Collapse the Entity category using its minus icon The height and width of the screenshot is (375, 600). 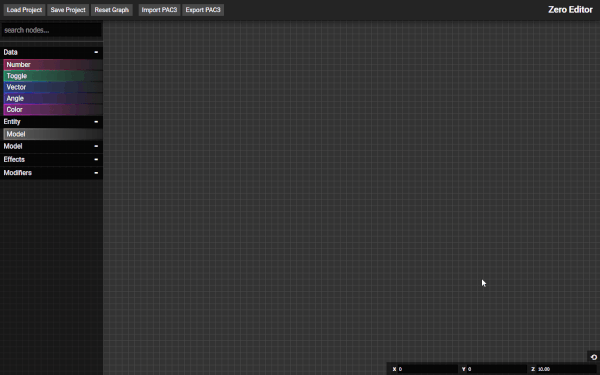[96, 122]
